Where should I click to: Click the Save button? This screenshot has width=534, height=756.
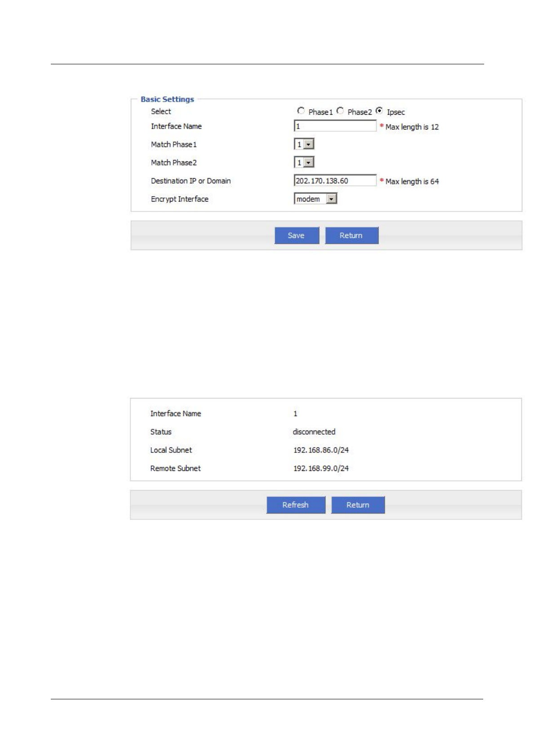297,235
